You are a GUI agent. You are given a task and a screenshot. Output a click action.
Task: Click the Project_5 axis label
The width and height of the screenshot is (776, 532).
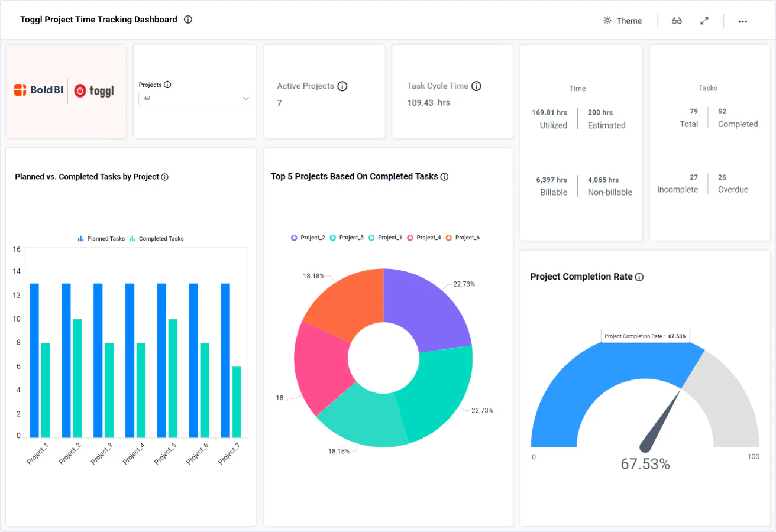(x=165, y=454)
